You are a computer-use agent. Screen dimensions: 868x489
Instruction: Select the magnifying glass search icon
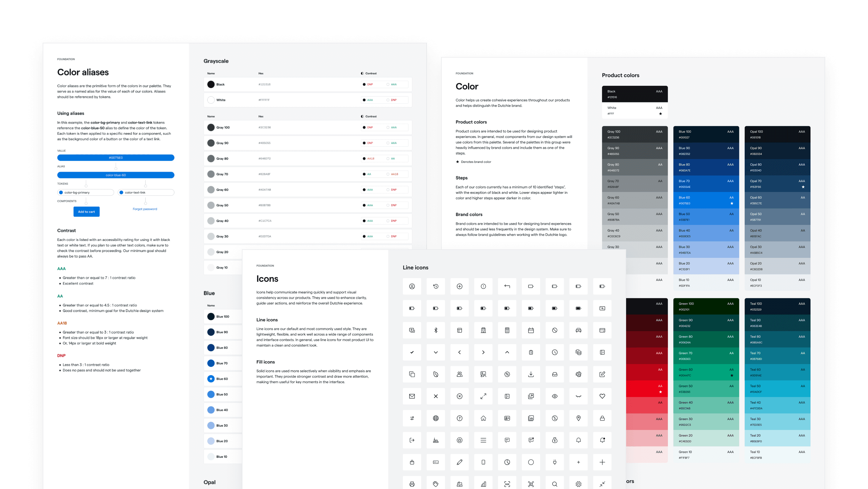point(555,483)
